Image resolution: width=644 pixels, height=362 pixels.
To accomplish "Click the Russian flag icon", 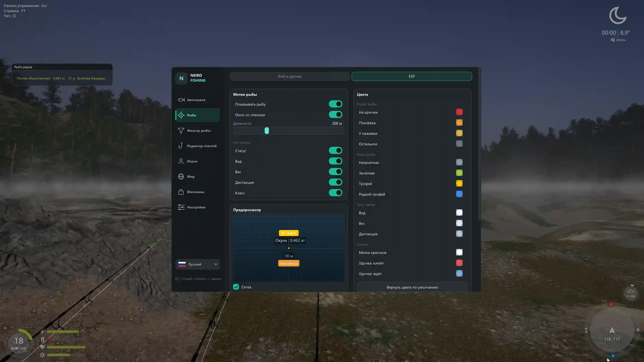I will 182,264.
